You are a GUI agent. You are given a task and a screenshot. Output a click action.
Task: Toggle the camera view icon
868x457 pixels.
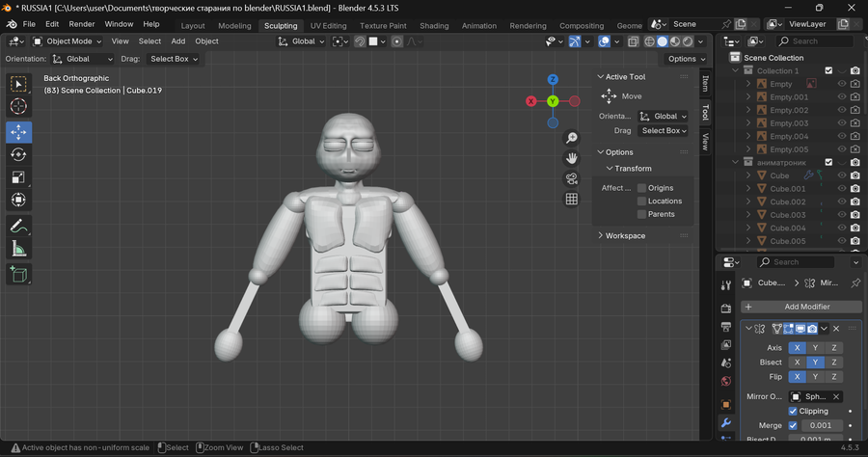[571, 178]
